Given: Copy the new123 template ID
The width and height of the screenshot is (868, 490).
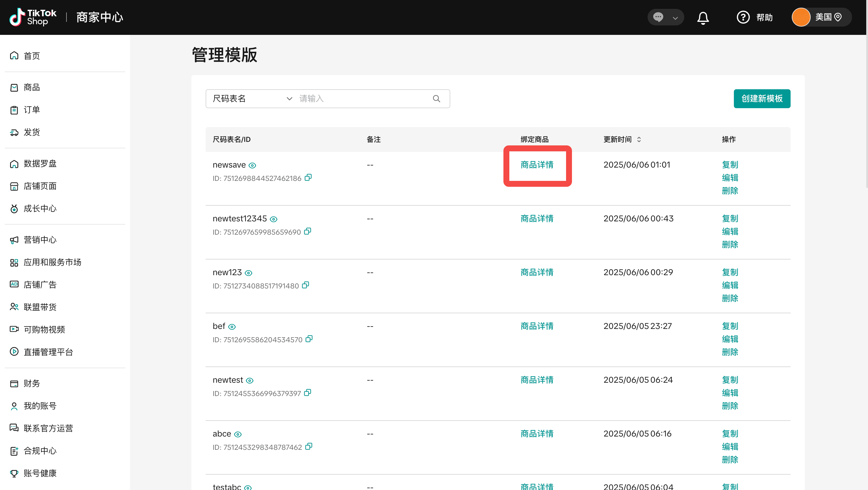Looking at the screenshot, I should pos(305,285).
